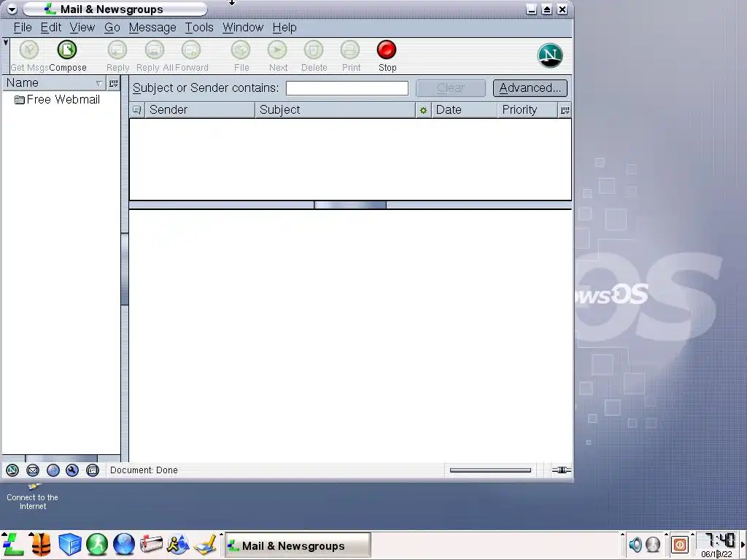Click the Get Msgs toolbar icon

coord(29,50)
